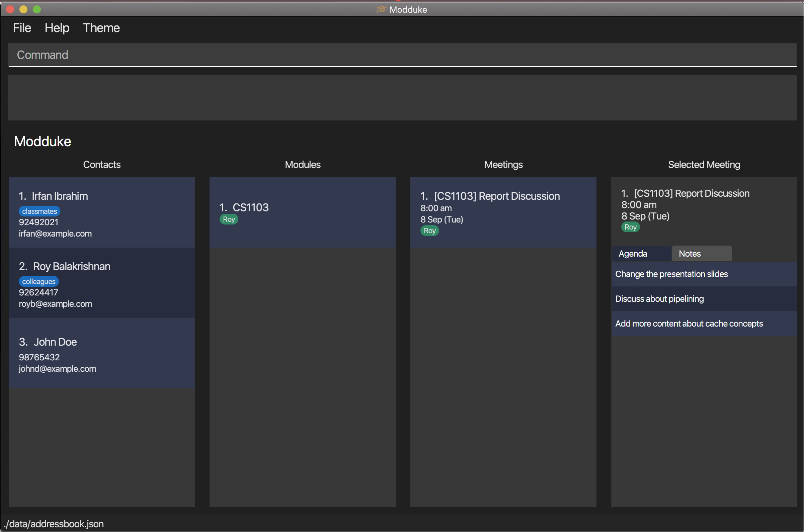The image size is (804, 532).
Task: Open the Theme menu
Action: pos(101,28)
